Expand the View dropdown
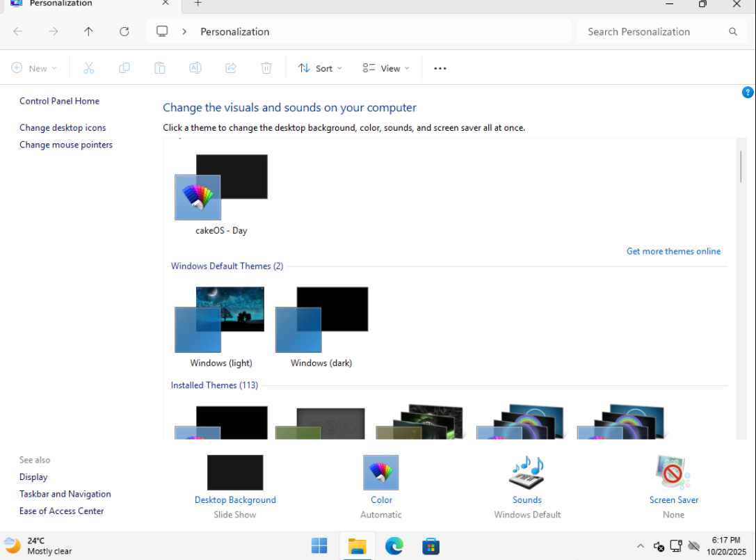 (x=386, y=68)
